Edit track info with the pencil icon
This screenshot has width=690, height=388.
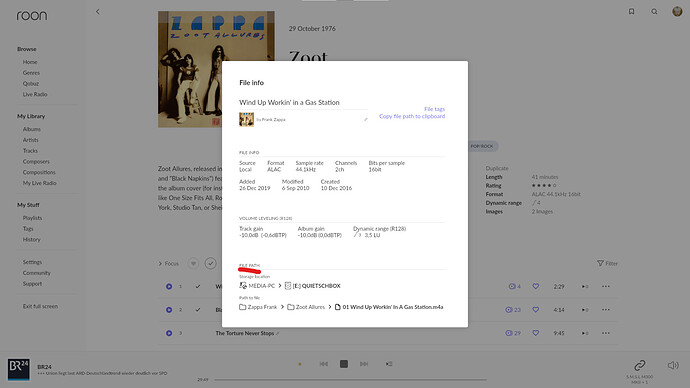(366, 119)
